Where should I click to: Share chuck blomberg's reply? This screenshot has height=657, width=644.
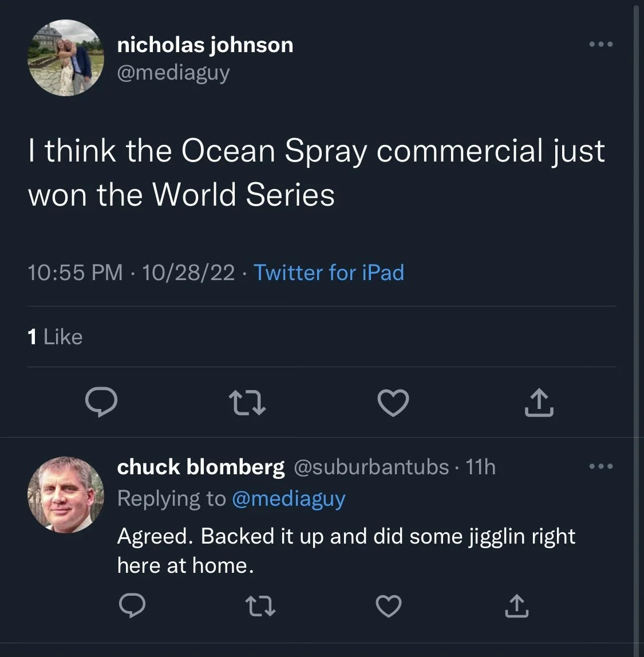pyautogui.click(x=516, y=605)
